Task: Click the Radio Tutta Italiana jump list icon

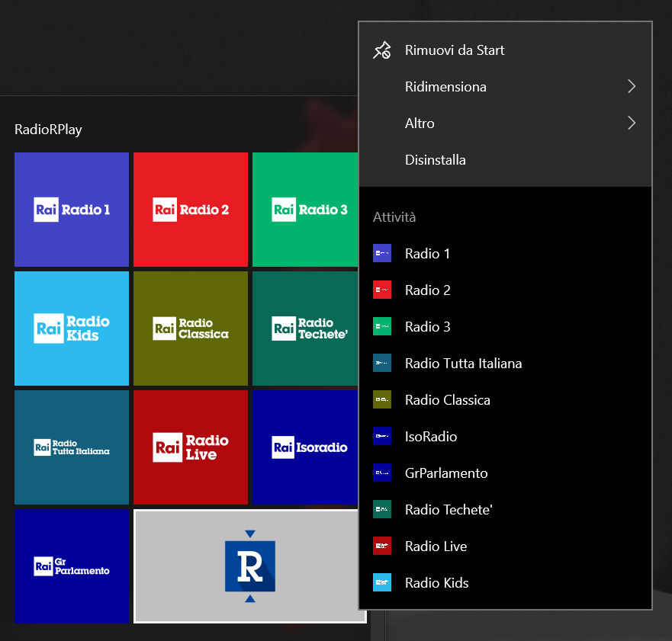Action: (382, 363)
